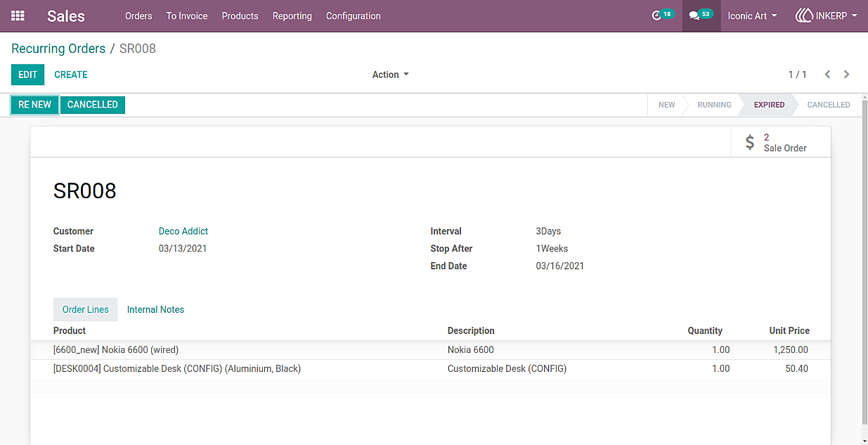Screen dimensions: 868x445
Task: Select the Nokia 6600 (wired) product row
Action: pyautogui.click(x=431, y=350)
